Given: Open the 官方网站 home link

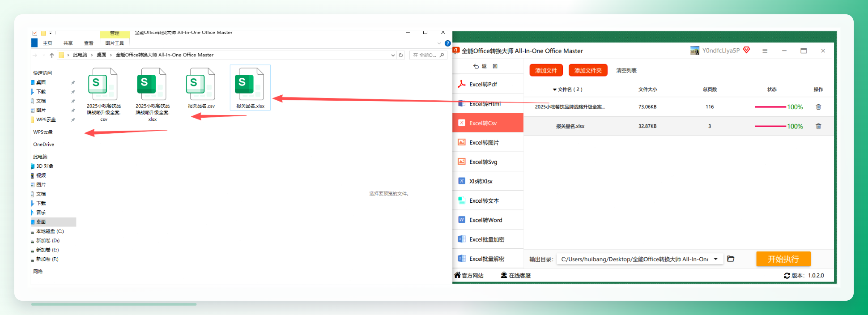Looking at the screenshot, I should tap(469, 275).
